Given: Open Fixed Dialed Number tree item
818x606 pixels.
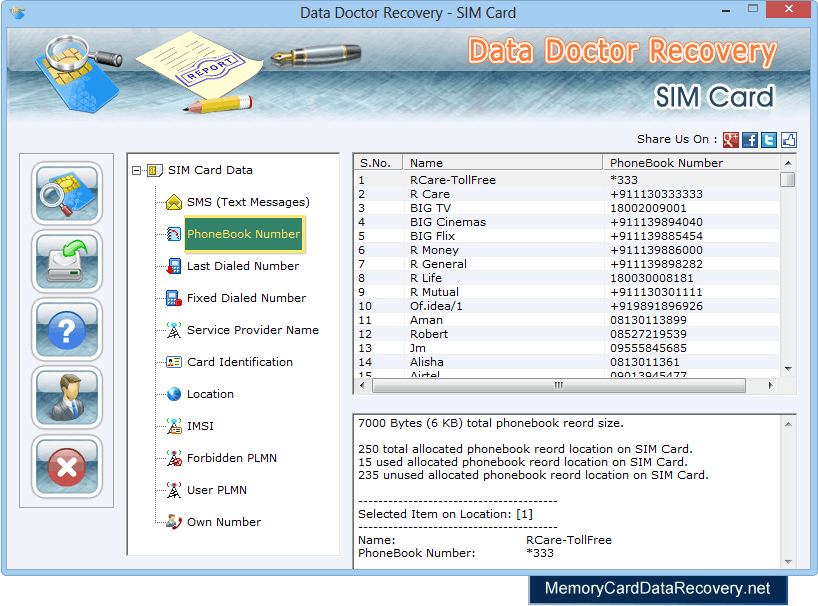Looking at the screenshot, I should coord(246,298).
